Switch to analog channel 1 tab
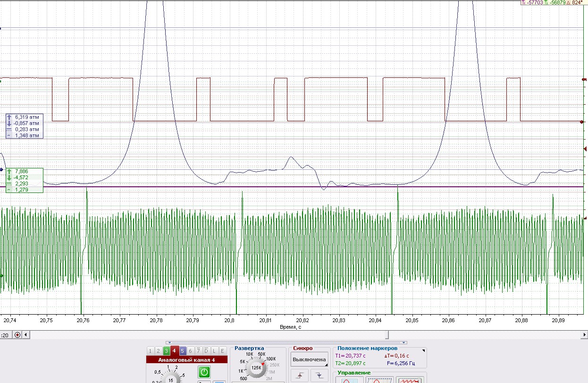 pos(150,350)
